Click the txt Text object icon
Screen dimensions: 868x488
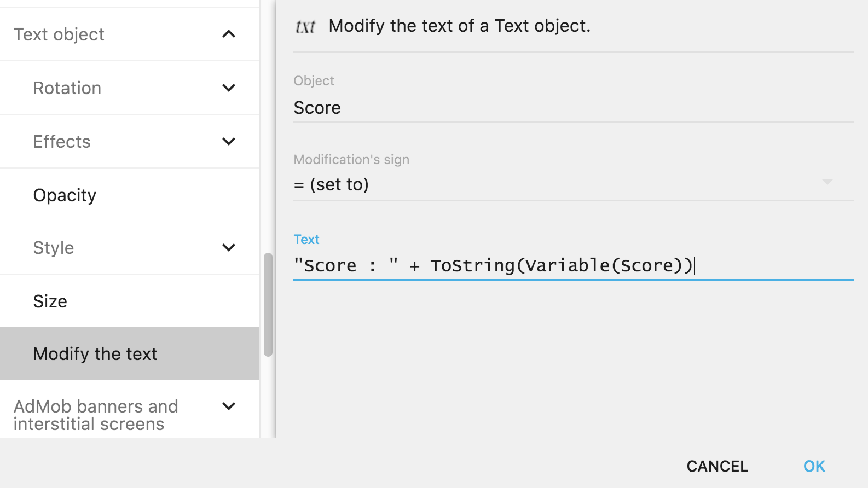(305, 26)
